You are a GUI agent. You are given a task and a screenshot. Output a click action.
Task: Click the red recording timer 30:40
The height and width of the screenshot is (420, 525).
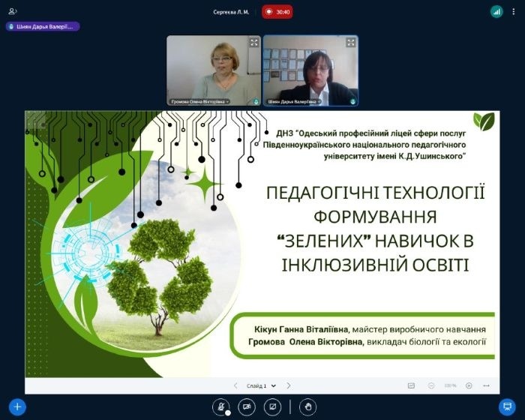click(277, 12)
